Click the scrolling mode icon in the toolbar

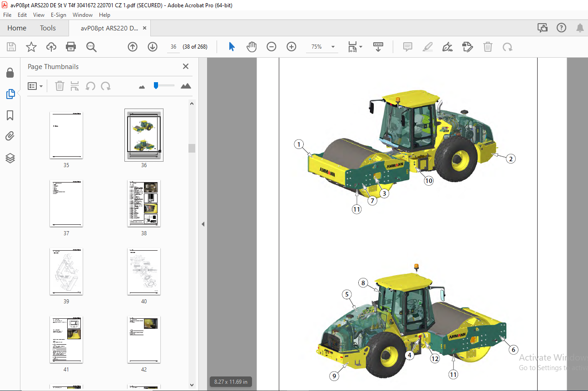click(378, 47)
